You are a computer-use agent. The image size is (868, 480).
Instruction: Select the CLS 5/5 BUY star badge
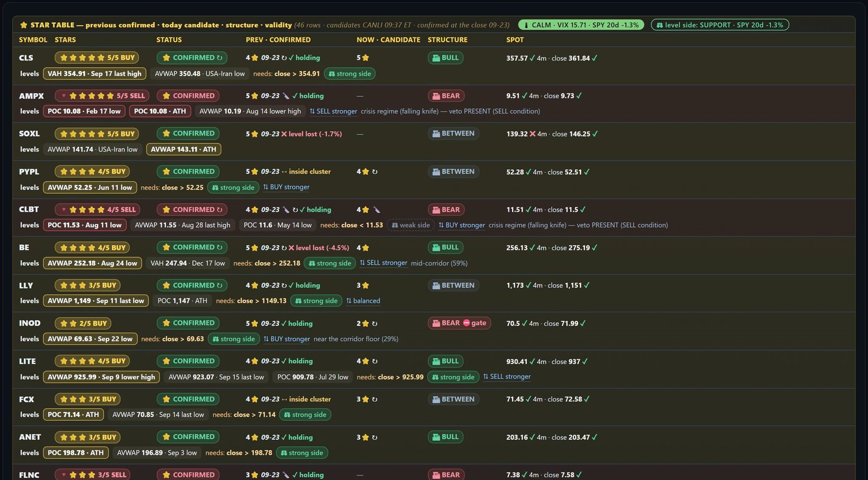coord(97,58)
